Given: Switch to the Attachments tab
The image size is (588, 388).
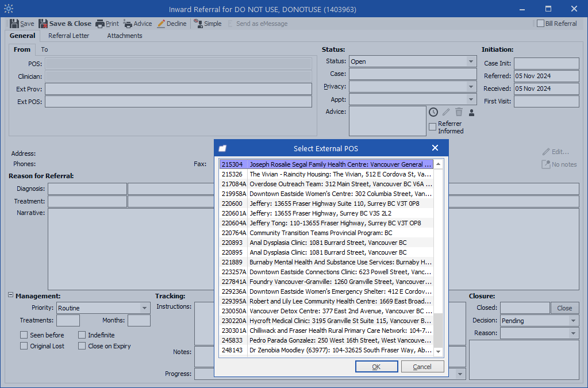Looking at the screenshot, I should pyautogui.click(x=124, y=36).
